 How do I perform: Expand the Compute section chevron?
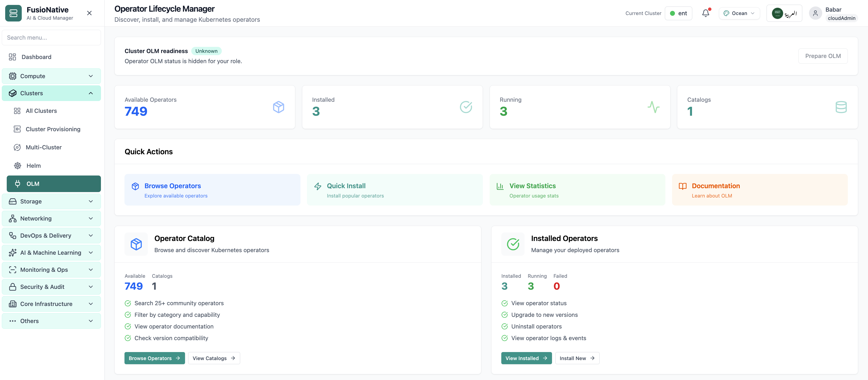tap(91, 76)
